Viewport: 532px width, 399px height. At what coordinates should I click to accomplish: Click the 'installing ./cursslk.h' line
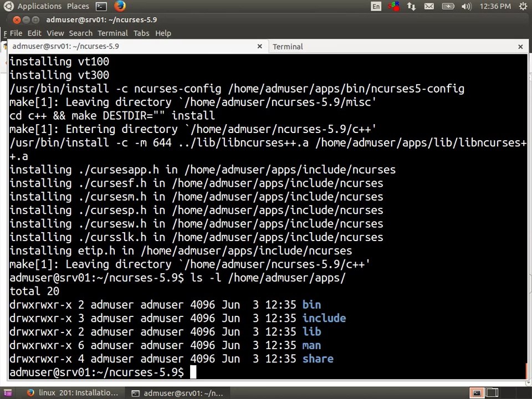[x=196, y=237]
